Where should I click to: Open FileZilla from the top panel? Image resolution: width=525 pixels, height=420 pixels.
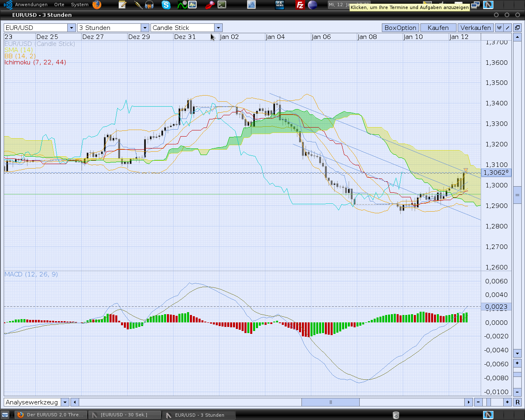tap(300, 5)
